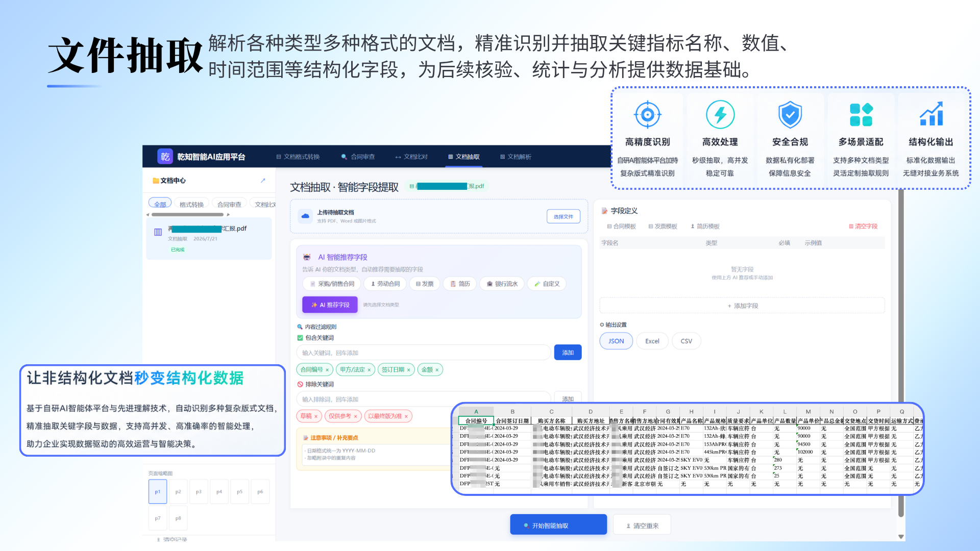The image size is (980, 551).
Task: Select the 文档抽取 nav tab
Action: [464, 157]
